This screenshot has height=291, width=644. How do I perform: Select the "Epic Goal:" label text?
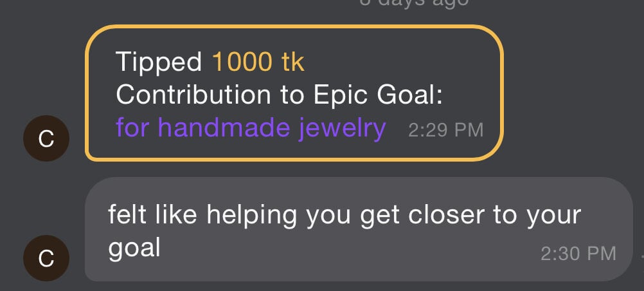(379, 95)
